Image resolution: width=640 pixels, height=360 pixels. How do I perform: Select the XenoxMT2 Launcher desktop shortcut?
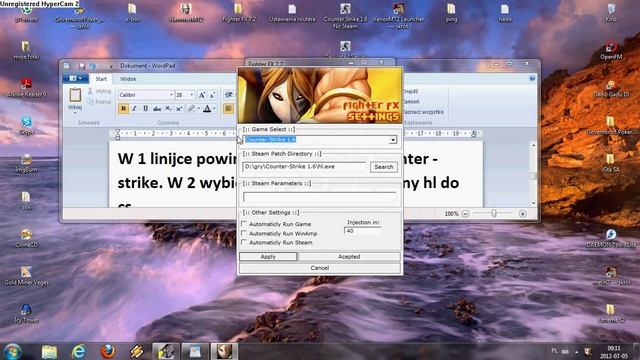tap(398, 16)
